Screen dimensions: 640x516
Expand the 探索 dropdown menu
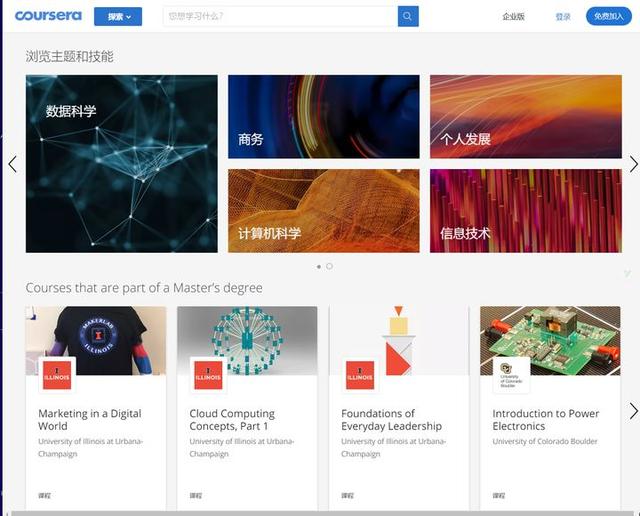pyautogui.click(x=118, y=17)
